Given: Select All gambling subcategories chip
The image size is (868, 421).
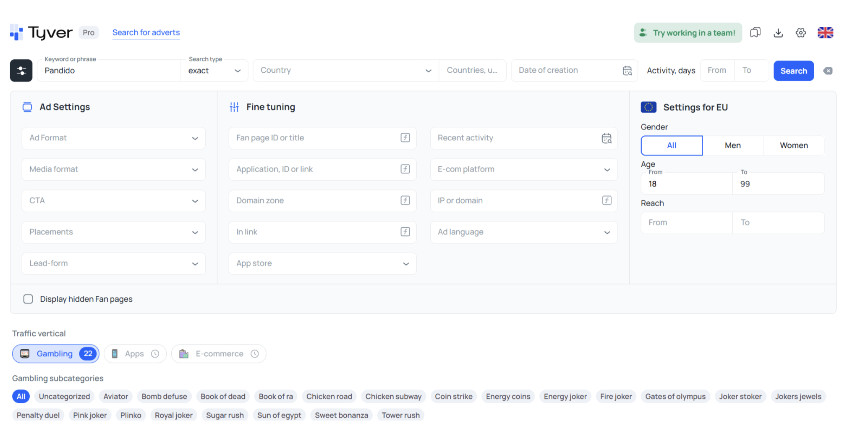Looking at the screenshot, I should pos(21,397).
